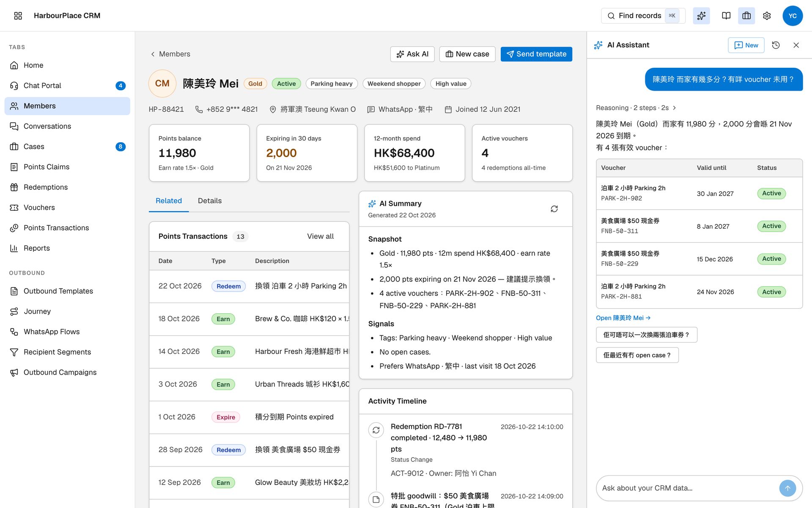812x508 pixels.
Task: Click Ask AI button
Action: pos(412,54)
